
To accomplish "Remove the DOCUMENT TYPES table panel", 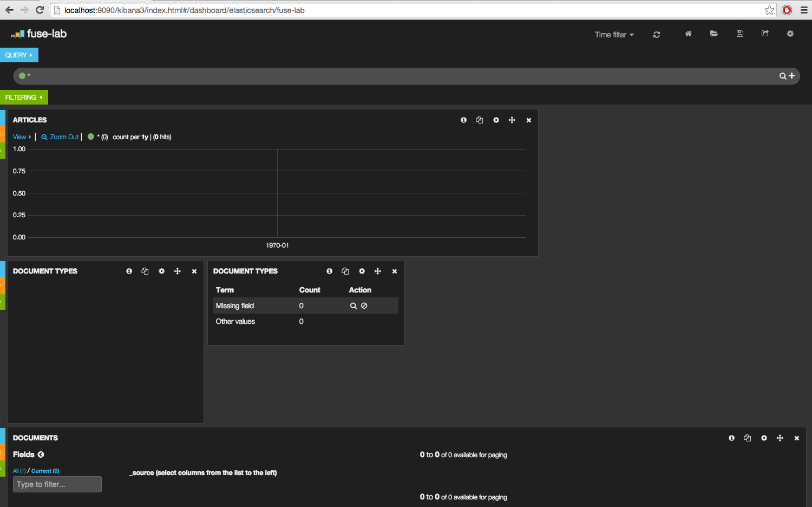I will click(x=395, y=271).
